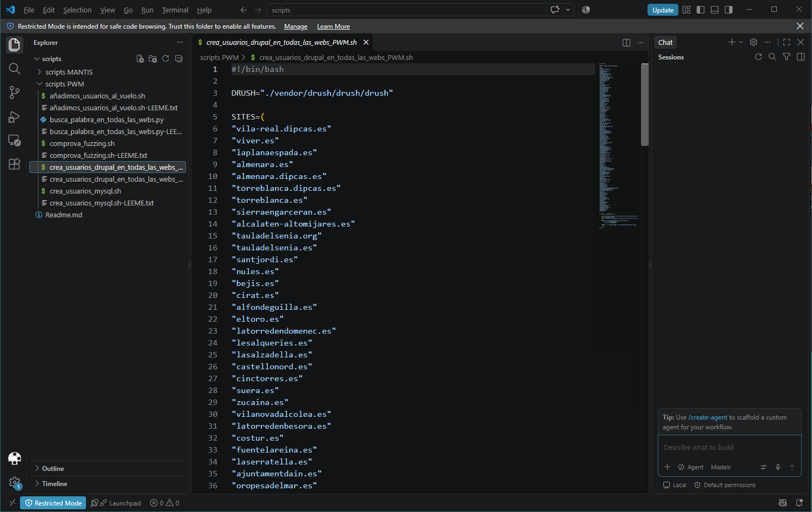Open the Manage gear in activity bar
812x512 pixels.
(15, 482)
